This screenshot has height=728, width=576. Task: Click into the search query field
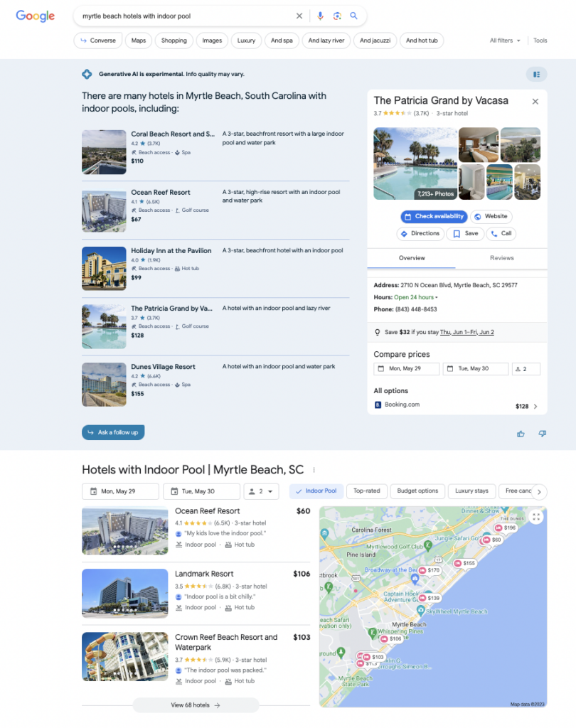[186, 16]
